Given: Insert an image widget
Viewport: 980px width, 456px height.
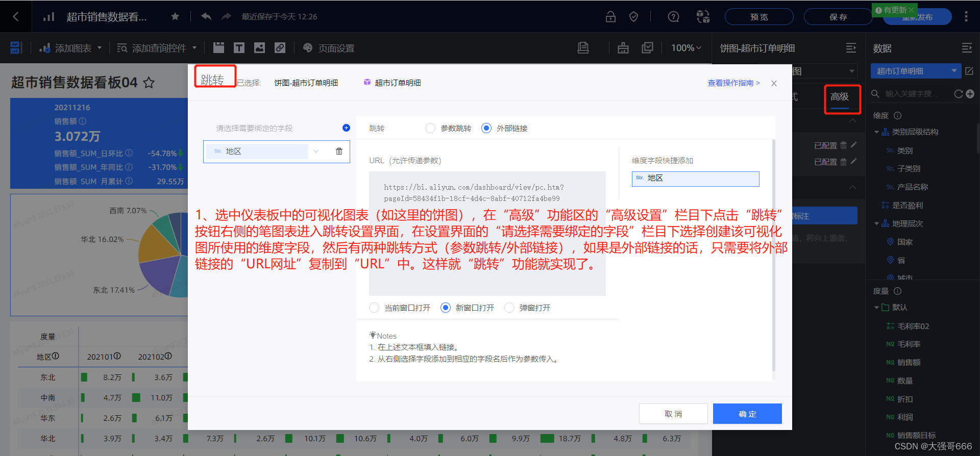Looking at the screenshot, I should pos(259,48).
